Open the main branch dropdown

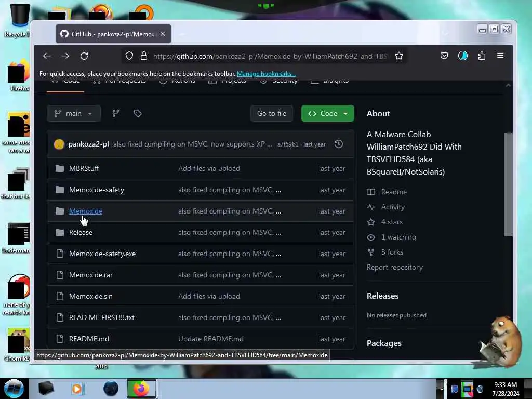(x=74, y=113)
